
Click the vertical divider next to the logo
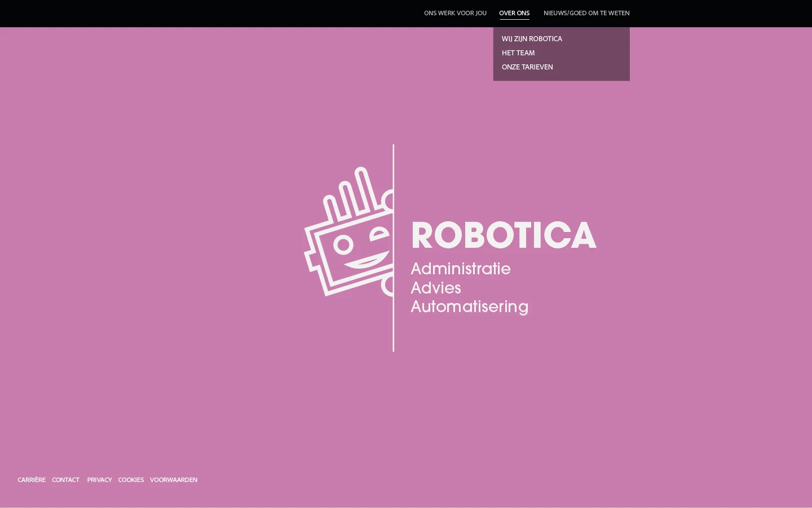pyautogui.click(x=393, y=248)
